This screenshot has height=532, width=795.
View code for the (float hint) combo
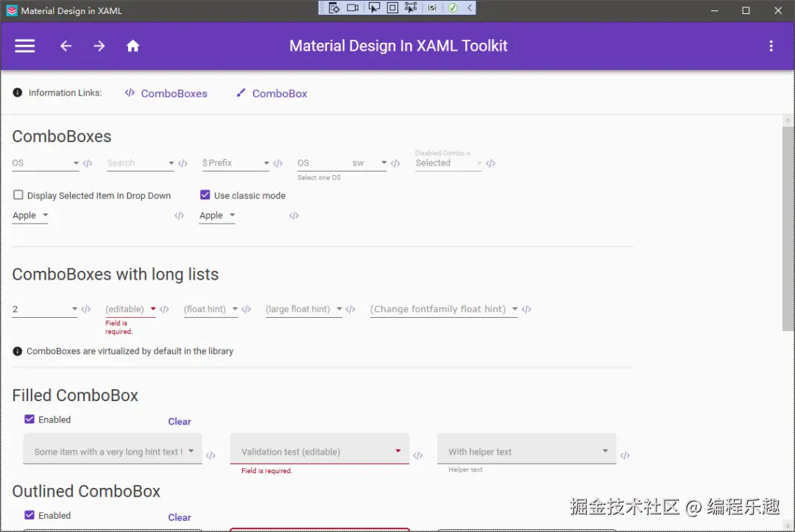(247, 309)
